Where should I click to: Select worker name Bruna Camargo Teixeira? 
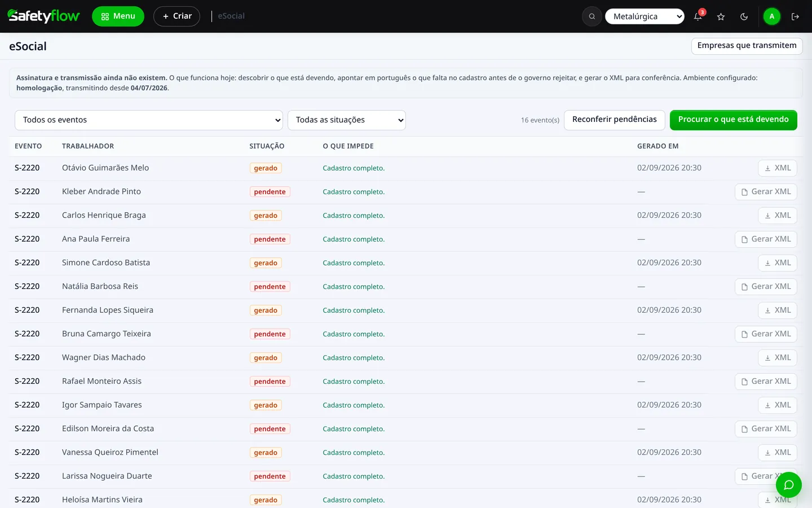click(x=107, y=334)
